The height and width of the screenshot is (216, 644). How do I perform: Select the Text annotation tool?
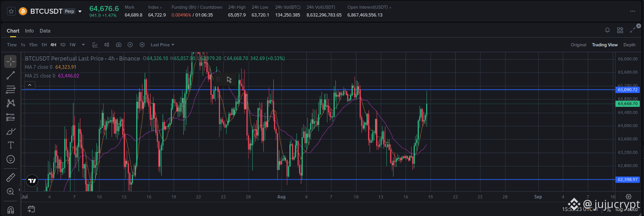click(11, 145)
